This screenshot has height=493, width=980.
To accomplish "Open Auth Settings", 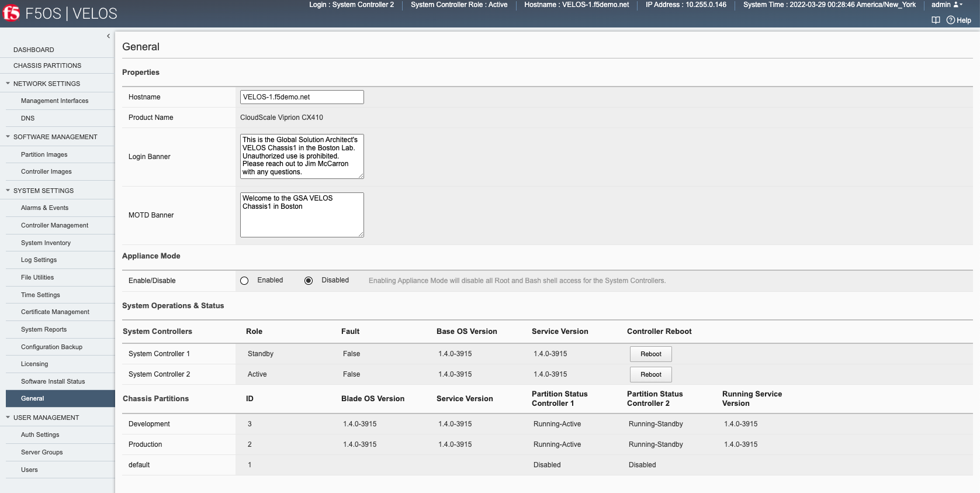I will [40, 435].
